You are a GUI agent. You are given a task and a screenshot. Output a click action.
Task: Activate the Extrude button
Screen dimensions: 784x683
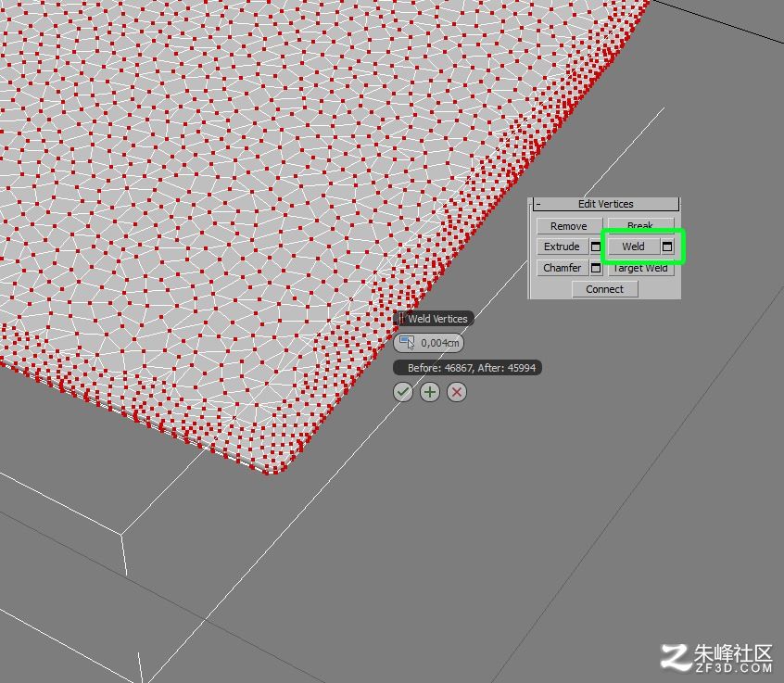562,247
